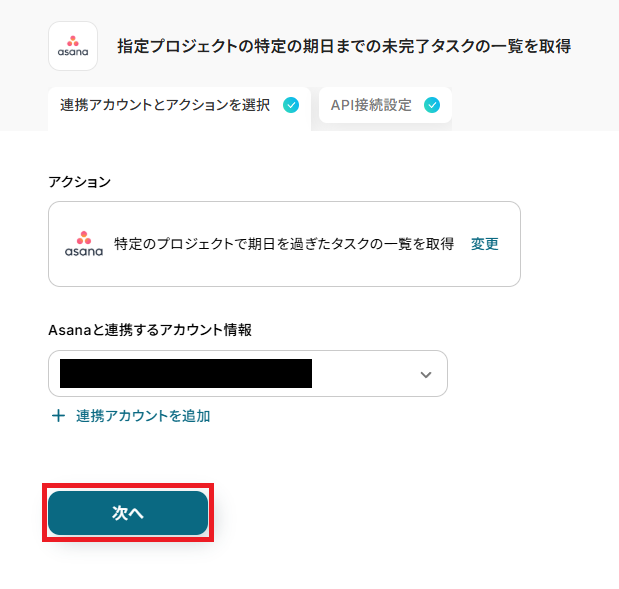Click the checkmark on API接続設定 tab
This screenshot has width=619, height=589.
[432, 105]
